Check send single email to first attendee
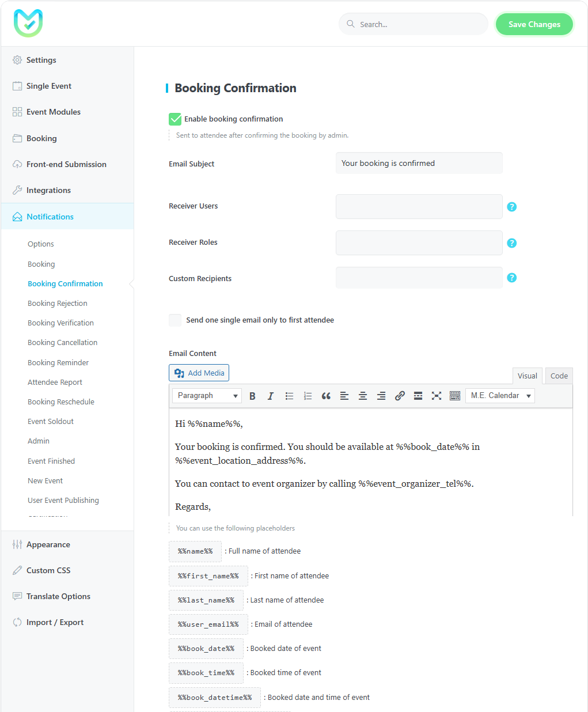Screen dimensions: 588x712 point(175,320)
